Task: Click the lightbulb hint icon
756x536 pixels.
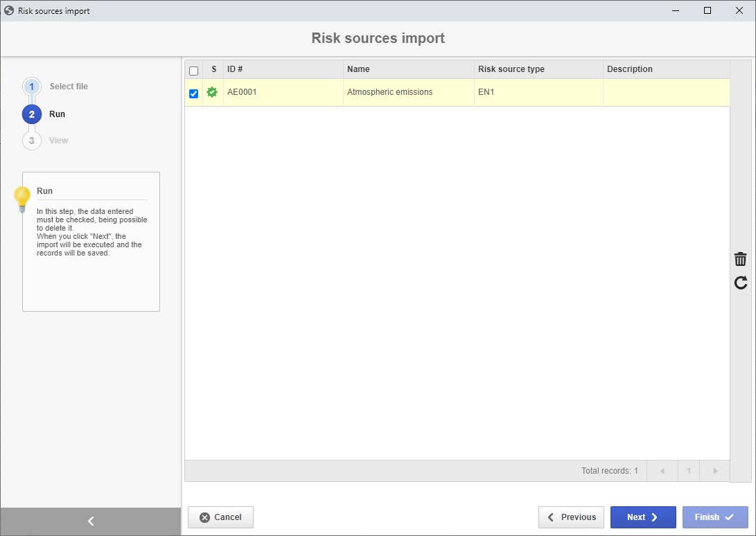Action: [22, 199]
